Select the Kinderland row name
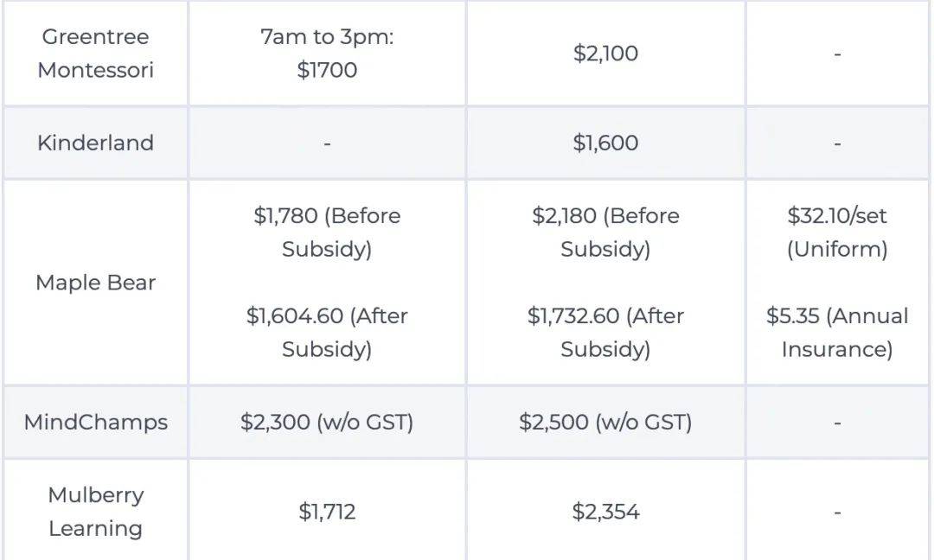The height and width of the screenshot is (560, 934). pos(95,143)
